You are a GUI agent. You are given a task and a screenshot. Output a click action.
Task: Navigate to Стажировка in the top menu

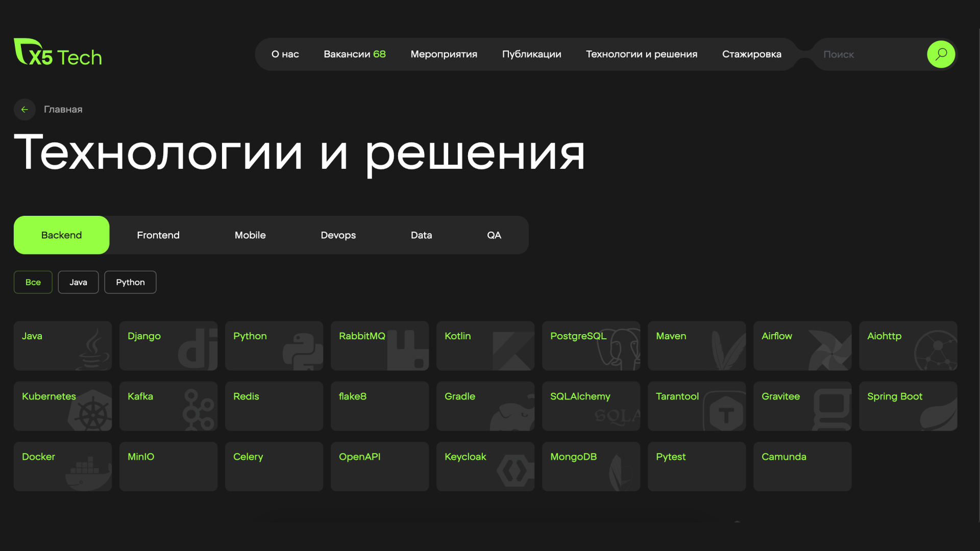click(752, 54)
